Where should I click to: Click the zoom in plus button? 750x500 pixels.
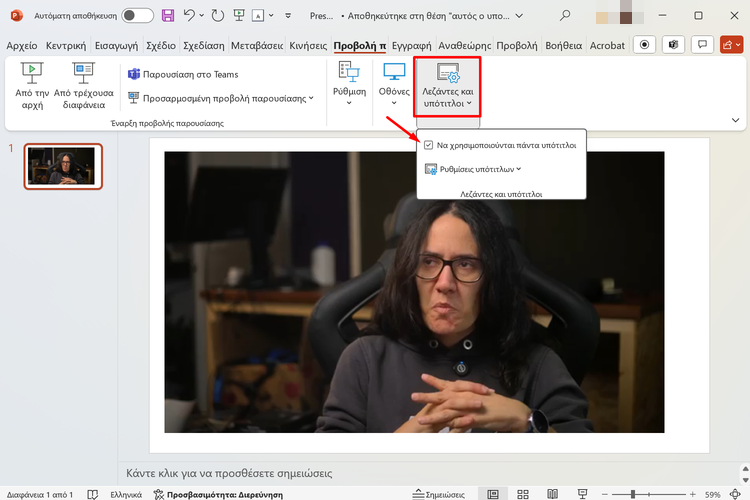click(693, 494)
